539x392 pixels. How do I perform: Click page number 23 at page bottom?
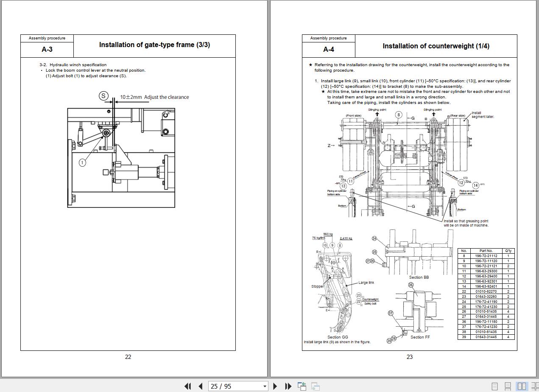410,357
